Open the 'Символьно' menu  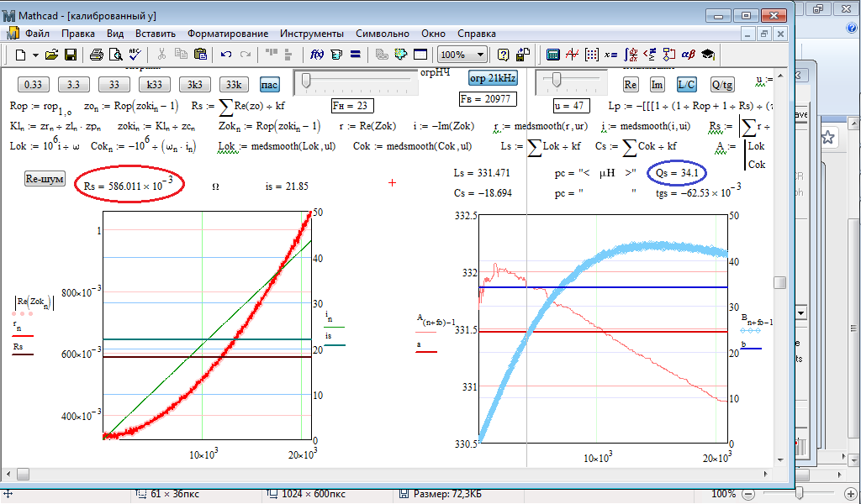click(383, 34)
